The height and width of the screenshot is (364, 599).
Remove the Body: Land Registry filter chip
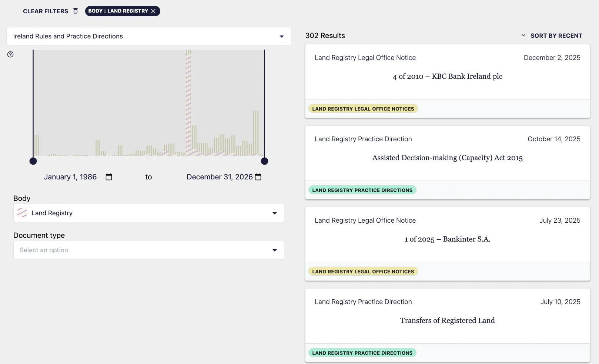click(x=153, y=11)
